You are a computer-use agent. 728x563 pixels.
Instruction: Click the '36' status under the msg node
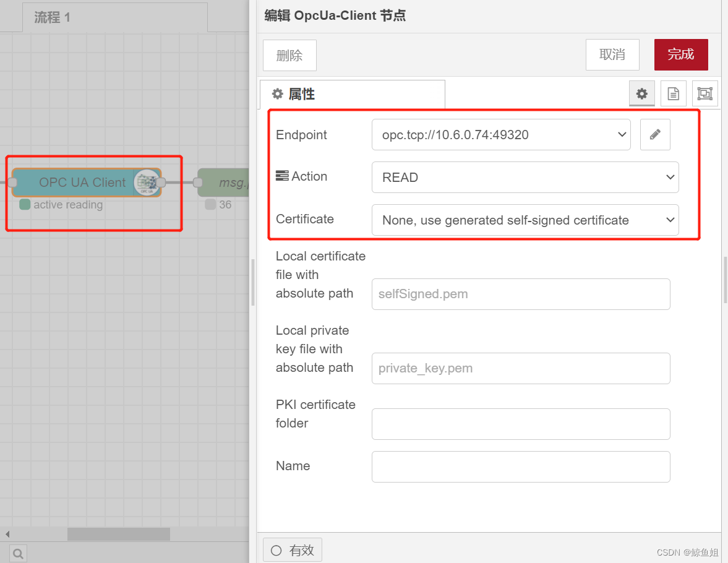point(225,205)
